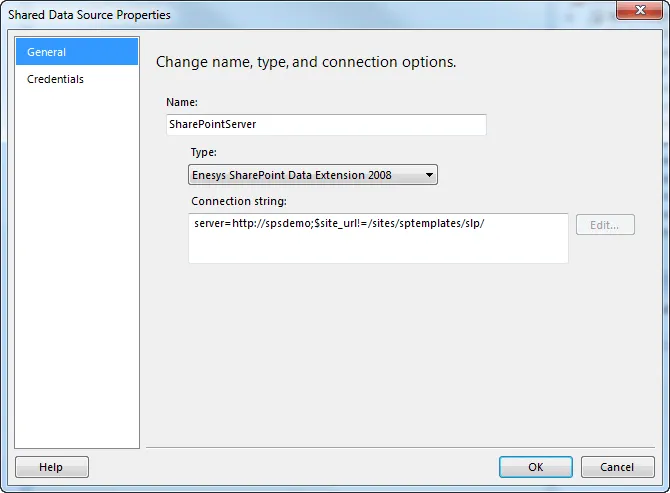Screen dimensions: 670x493
Task: Switch to the Credentials page
Action: [56, 79]
